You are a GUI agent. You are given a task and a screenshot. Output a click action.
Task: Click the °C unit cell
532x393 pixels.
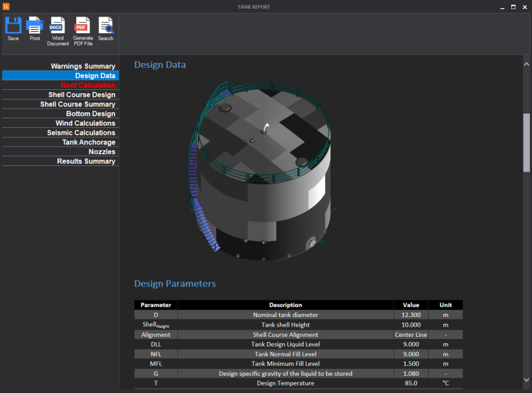coord(445,383)
